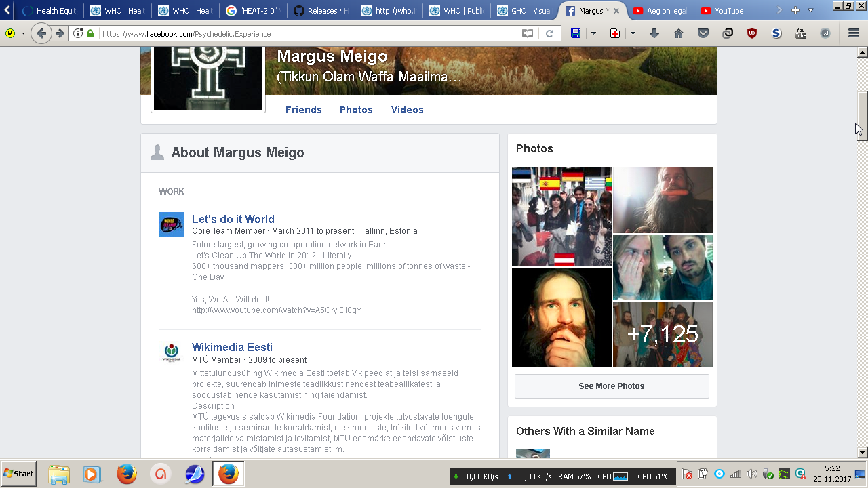Click the green padlock in address bar

(x=90, y=33)
